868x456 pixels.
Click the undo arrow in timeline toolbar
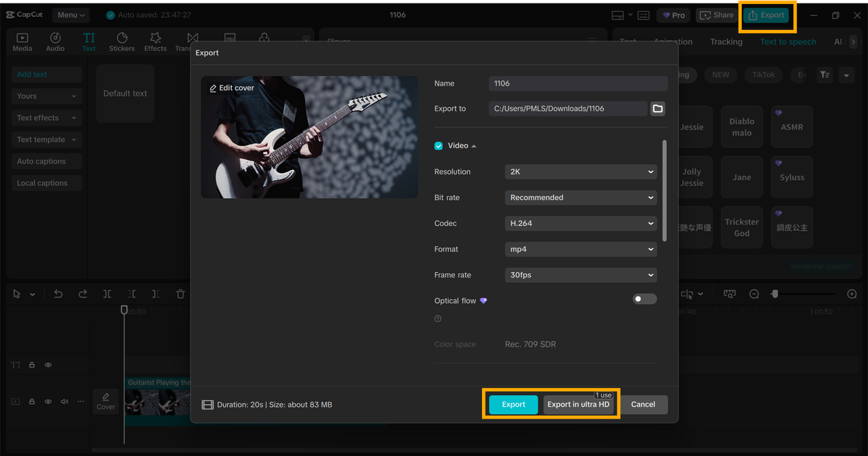[58, 294]
